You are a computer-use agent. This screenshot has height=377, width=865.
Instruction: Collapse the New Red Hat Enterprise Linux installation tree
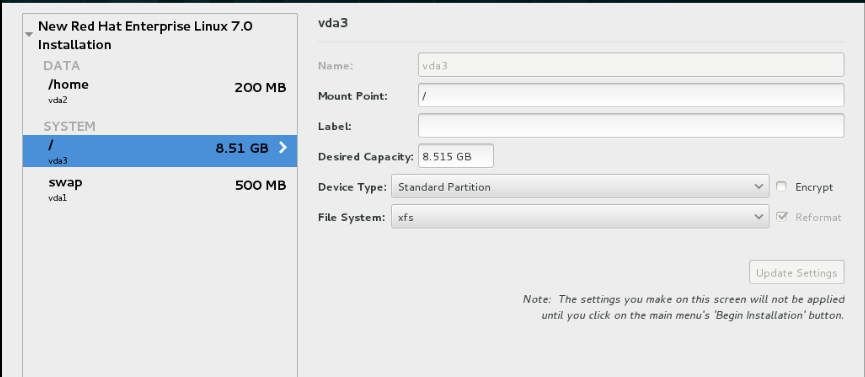pos(29,35)
